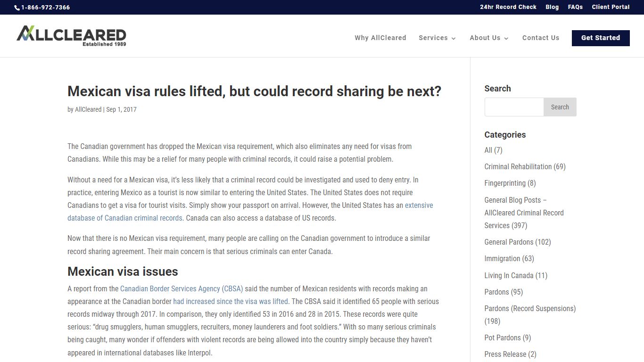Open the FAQs link in top bar
The height and width of the screenshot is (362, 644).
[575, 7]
